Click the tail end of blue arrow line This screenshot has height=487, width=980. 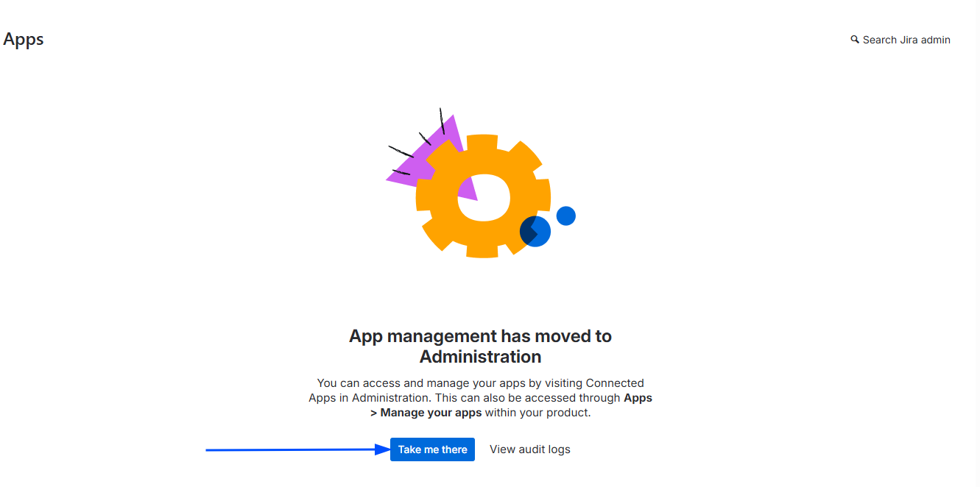(210, 450)
